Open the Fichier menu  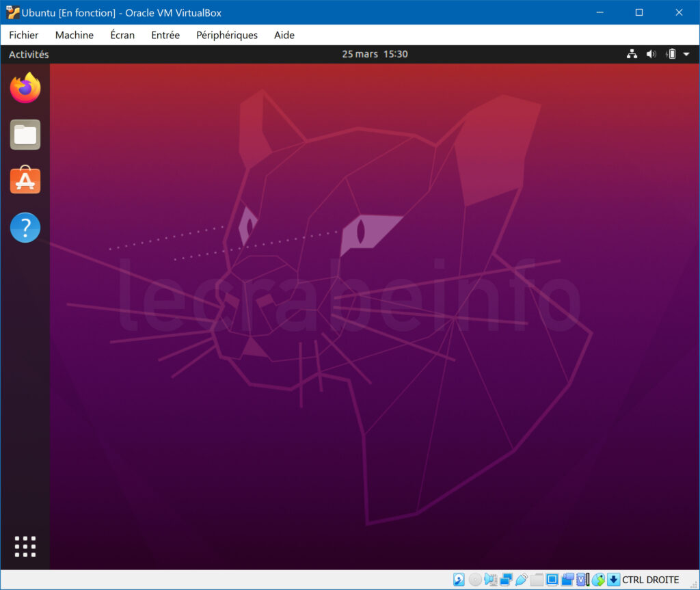pyautogui.click(x=24, y=35)
